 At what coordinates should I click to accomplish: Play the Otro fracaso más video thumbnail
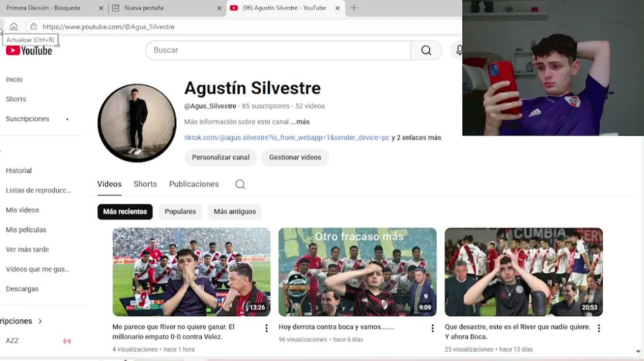coord(358,272)
